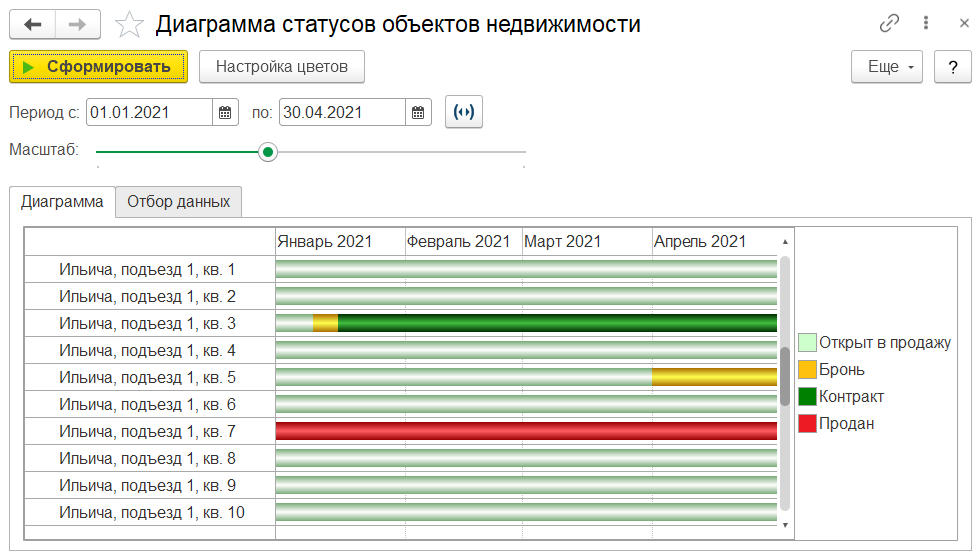Click the start date input field
The height and width of the screenshot is (557, 980).
pos(149,113)
